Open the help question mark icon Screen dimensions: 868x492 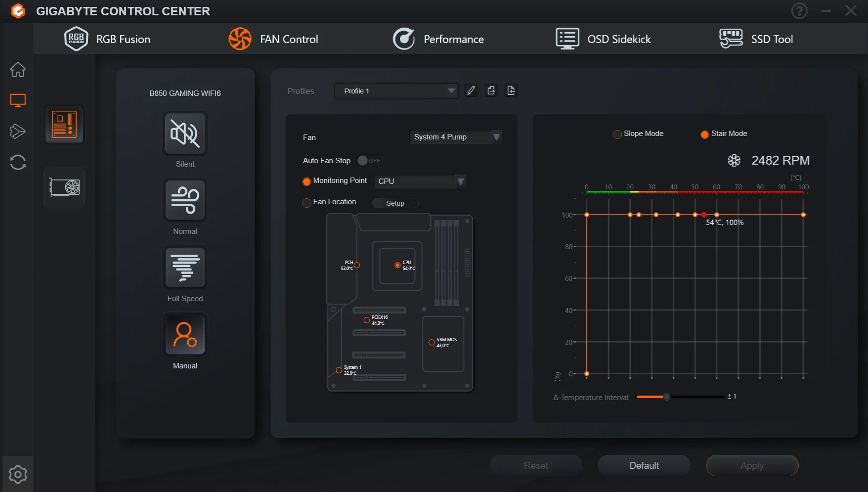pyautogui.click(x=799, y=11)
